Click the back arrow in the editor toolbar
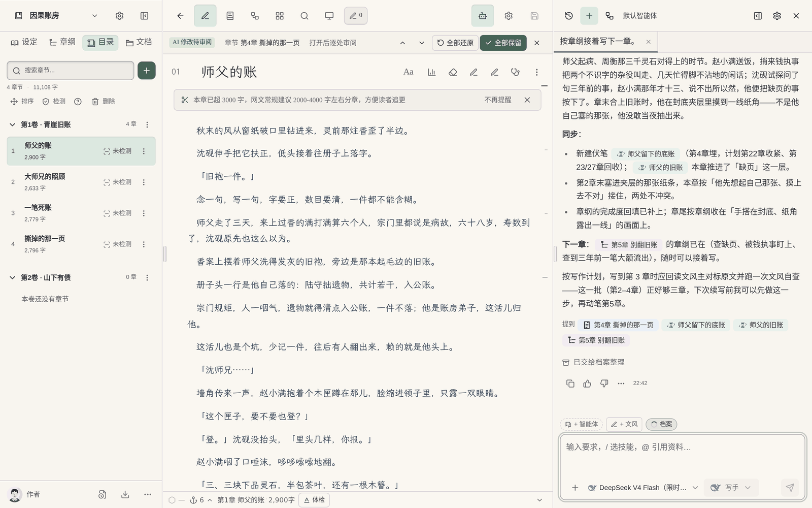812x508 pixels. point(180,16)
